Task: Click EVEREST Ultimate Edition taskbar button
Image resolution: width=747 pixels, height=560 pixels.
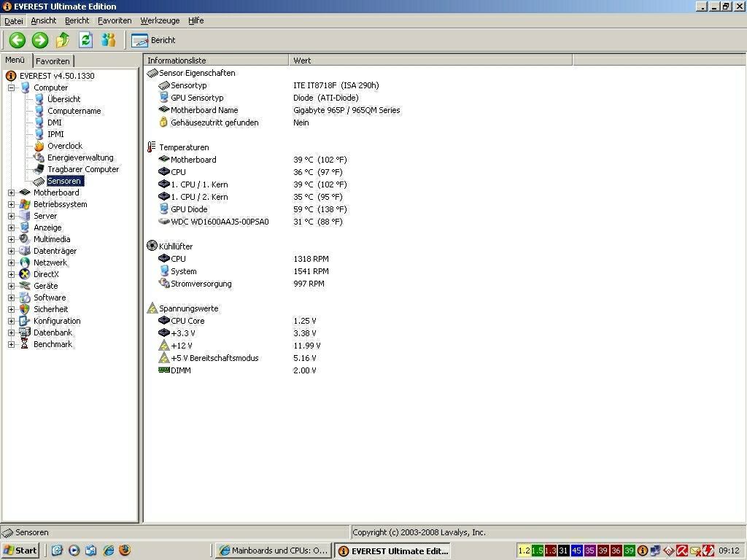Action: point(392,551)
